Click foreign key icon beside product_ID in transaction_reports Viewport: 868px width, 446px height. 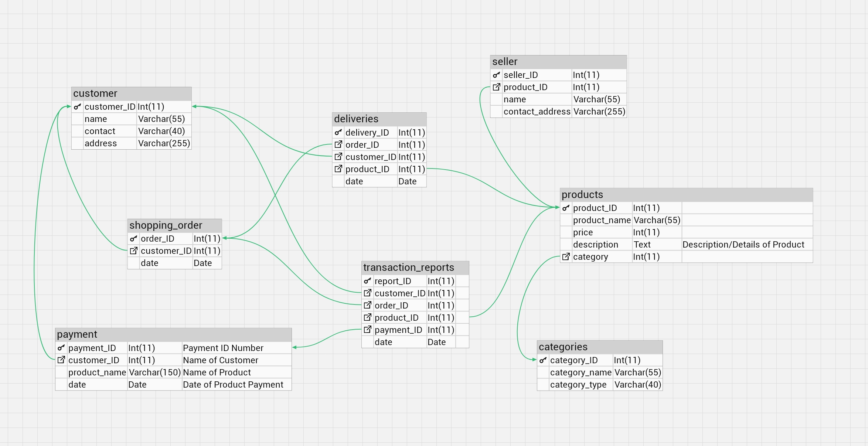click(x=367, y=318)
